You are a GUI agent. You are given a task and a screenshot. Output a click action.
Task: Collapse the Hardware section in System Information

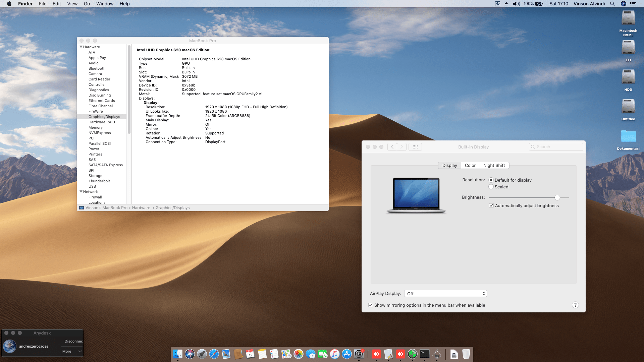click(x=81, y=47)
